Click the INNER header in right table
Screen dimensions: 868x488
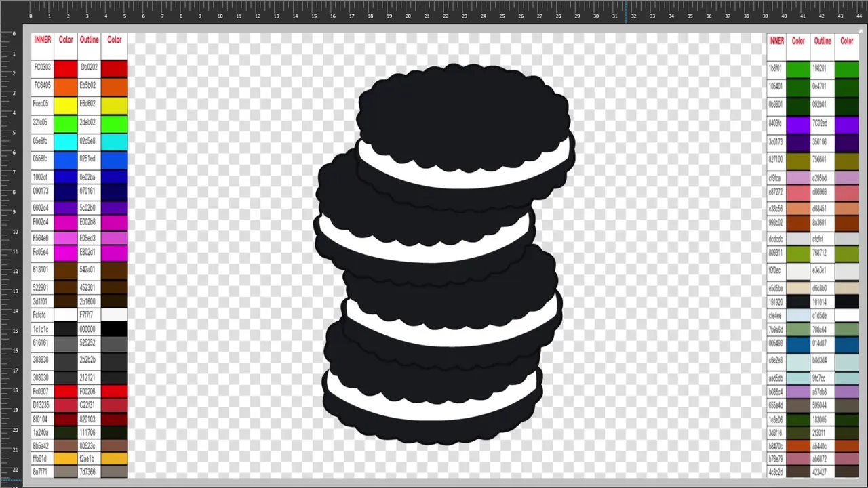[x=776, y=41]
